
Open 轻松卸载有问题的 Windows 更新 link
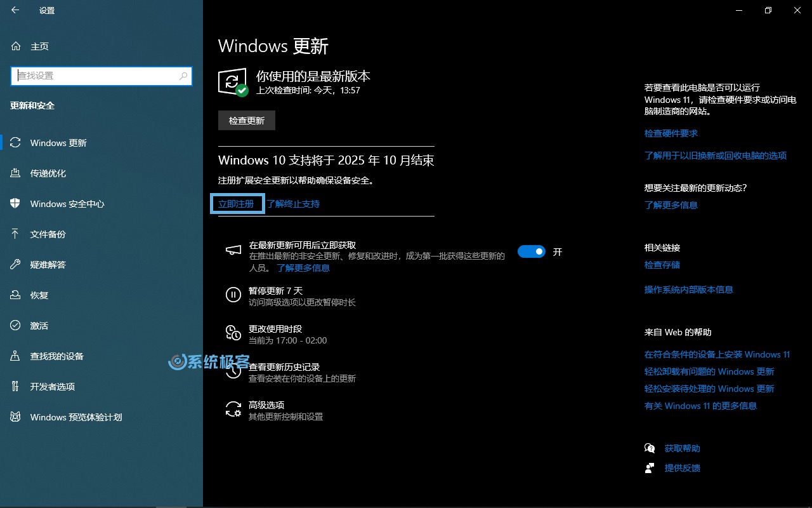click(x=709, y=371)
